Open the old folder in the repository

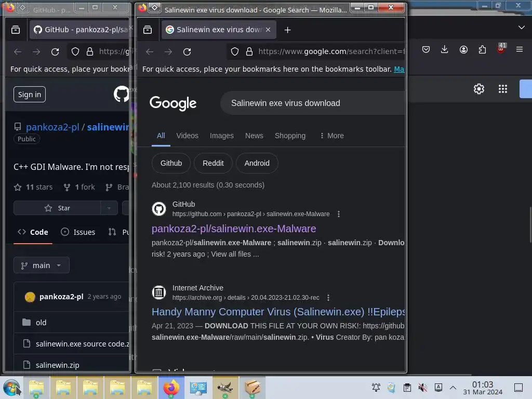[x=41, y=323]
